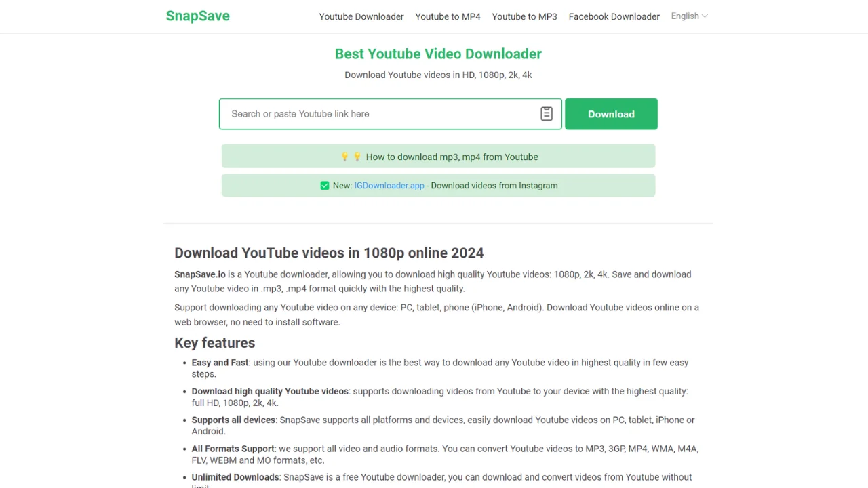Click the Download YouTube videos in 1080p heading
Viewport: 868px width, 488px height.
[x=329, y=253]
